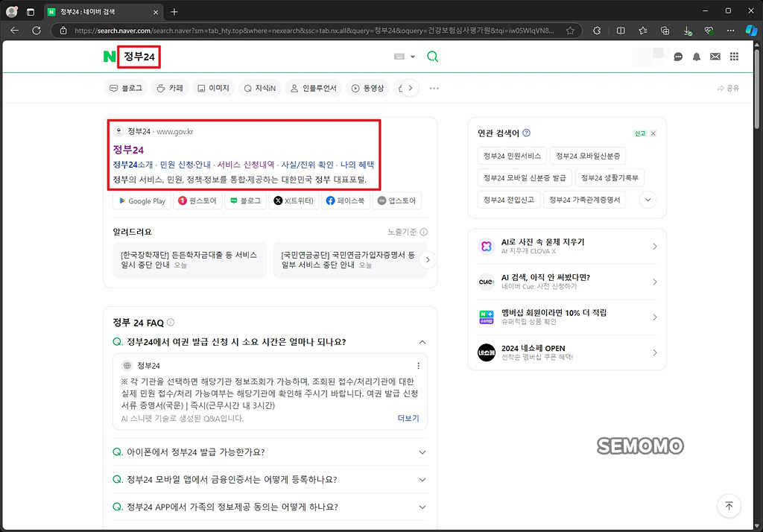Select the 지식iN search tab

pyautogui.click(x=260, y=88)
